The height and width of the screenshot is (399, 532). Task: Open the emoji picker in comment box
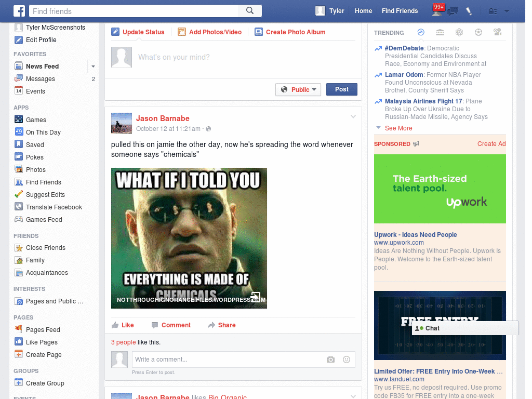point(347,360)
